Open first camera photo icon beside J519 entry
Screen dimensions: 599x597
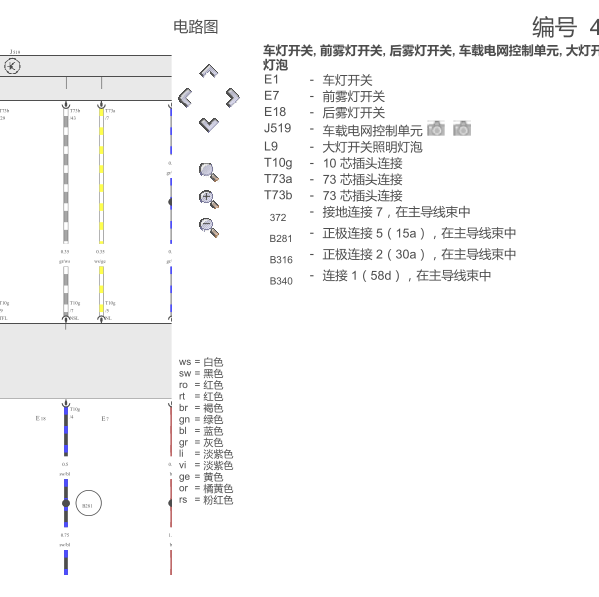[436, 128]
